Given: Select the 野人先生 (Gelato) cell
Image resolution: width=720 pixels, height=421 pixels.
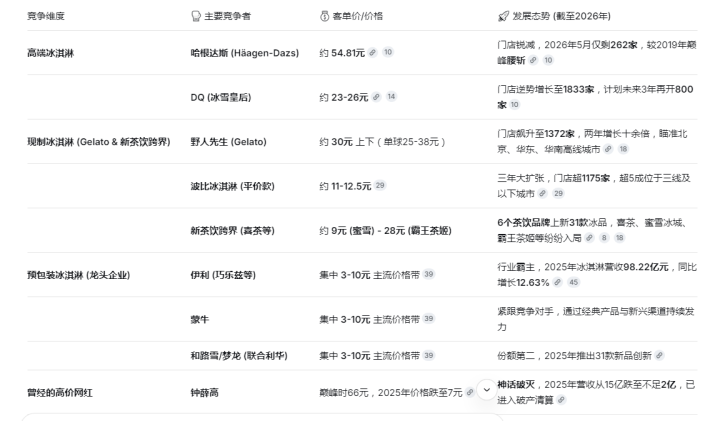Looking at the screenshot, I should click(229, 142).
